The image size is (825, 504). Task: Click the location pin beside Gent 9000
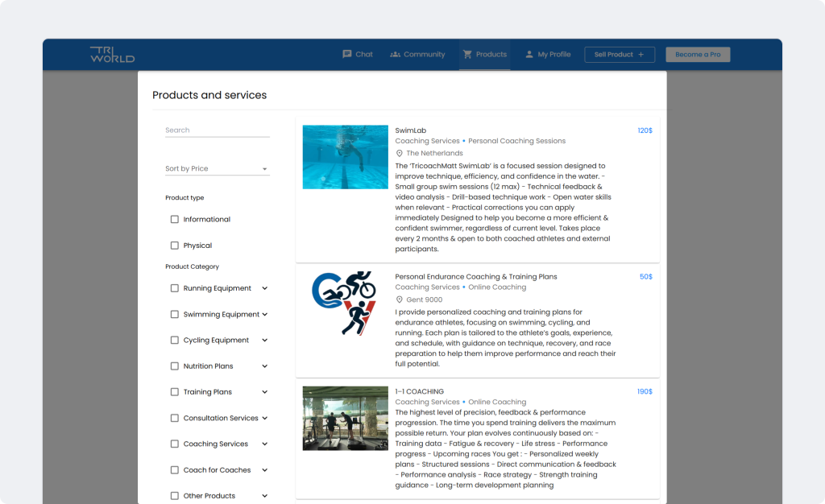point(399,300)
